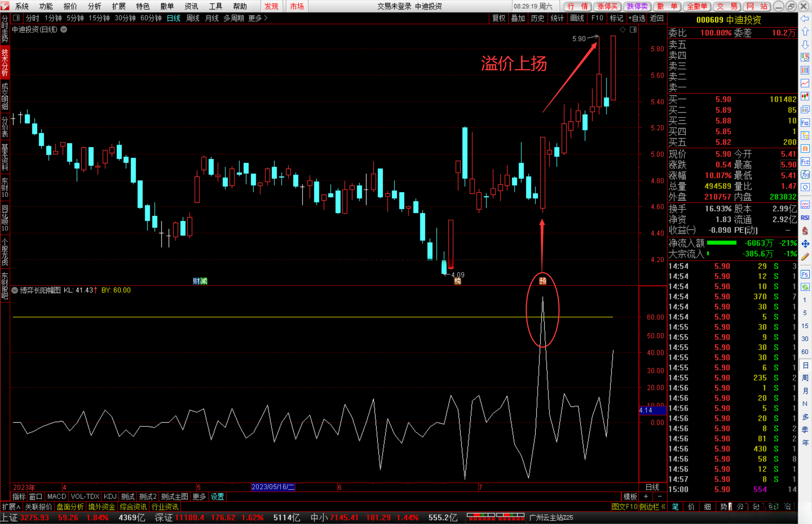
Task: Click the plus zoom-in button near 模板
Action: point(646,497)
